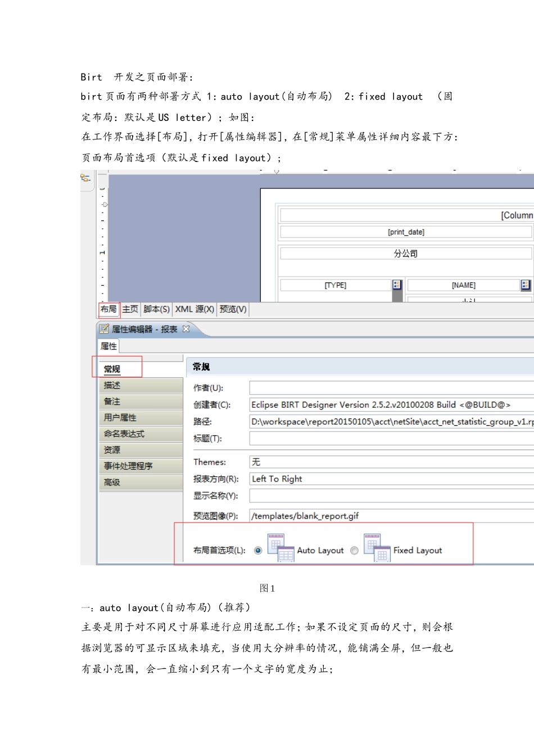Switch to the 布局 editor tab
Image resolution: width=534 pixels, height=756 pixels.
pyautogui.click(x=108, y=309)
